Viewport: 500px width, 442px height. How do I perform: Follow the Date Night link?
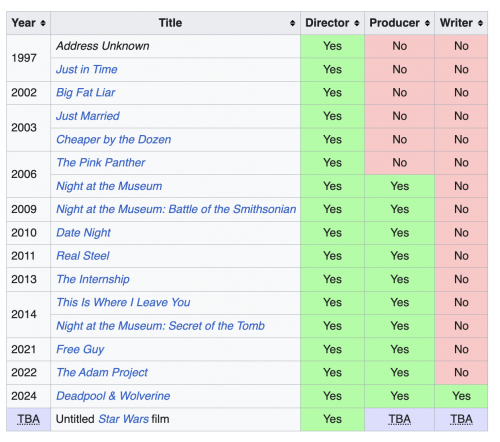click(x=83, y=233)
